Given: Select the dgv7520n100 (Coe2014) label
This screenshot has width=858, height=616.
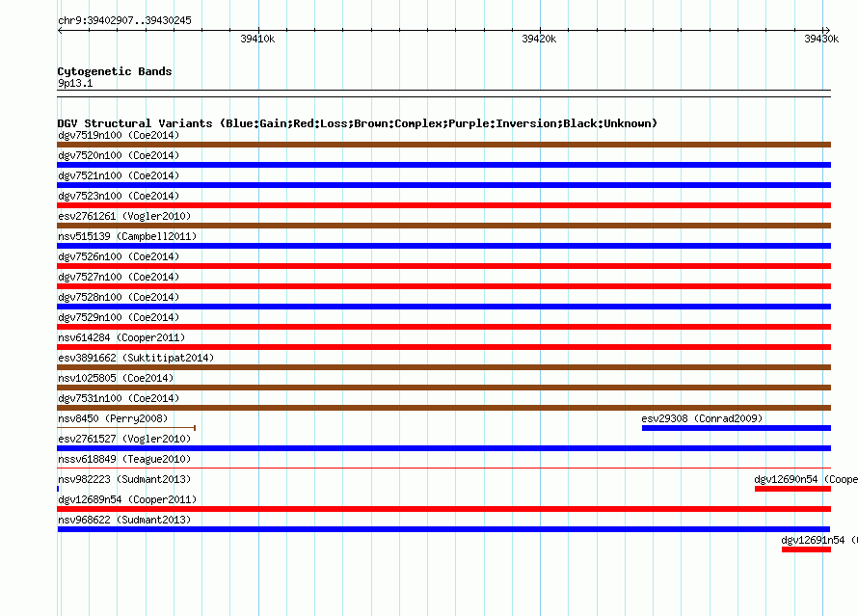Looking at the screenshot, I should [x=119, y=155].
